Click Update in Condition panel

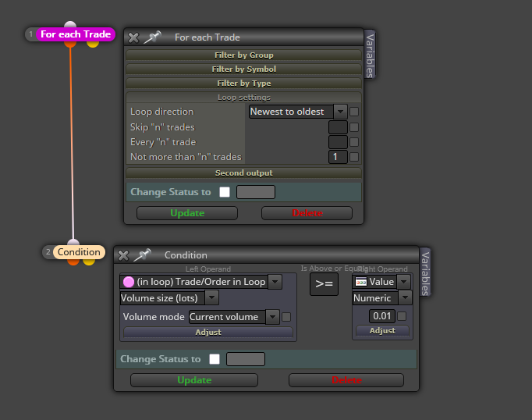[x=194, y=380]
